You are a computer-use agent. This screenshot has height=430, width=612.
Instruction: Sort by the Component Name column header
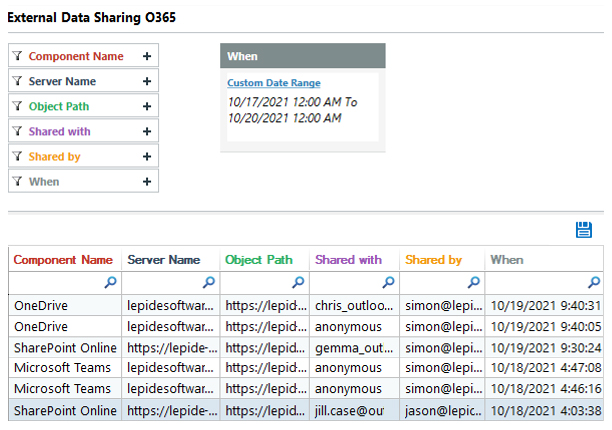(65, 259)
